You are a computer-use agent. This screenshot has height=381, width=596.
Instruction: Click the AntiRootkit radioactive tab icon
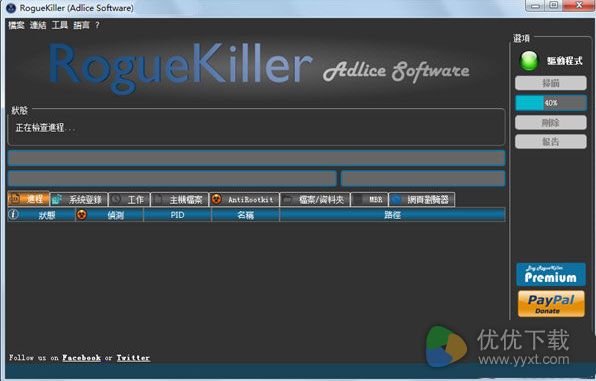click(x=216, y=199)
